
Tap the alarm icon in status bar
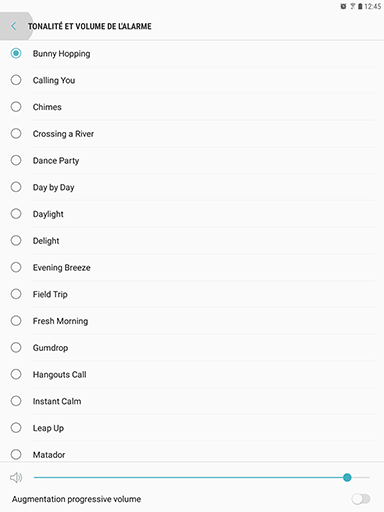(343, 6)
